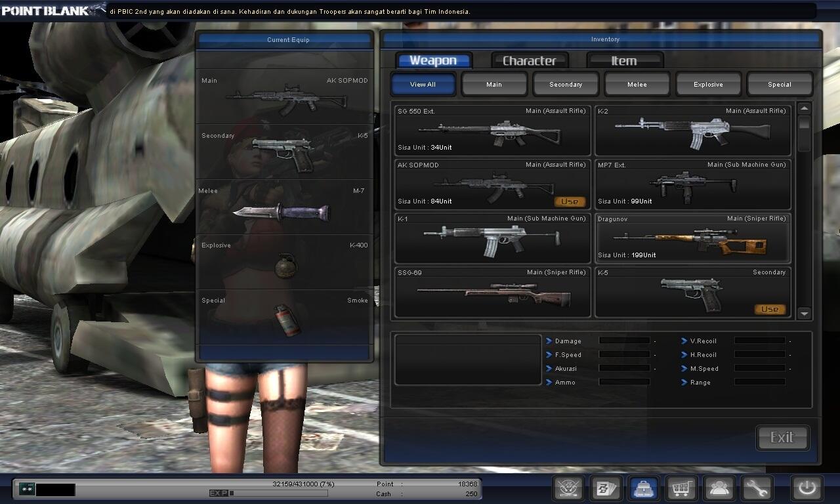
Task: Switch to the Character tab
Action: click(530, 60)
